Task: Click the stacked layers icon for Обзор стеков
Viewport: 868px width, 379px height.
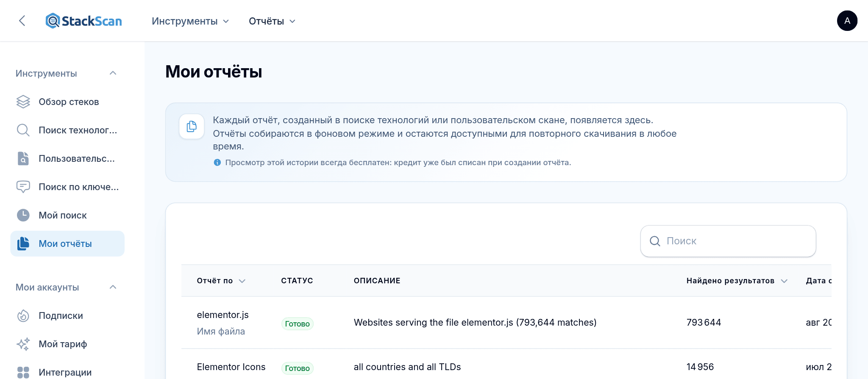Action: point(23,102)
